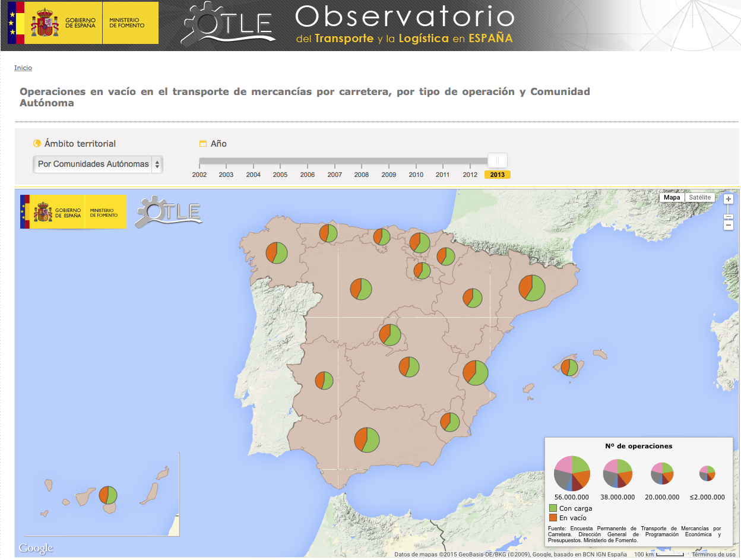This screenshot has width=741, height=560.
Task: Click the Galicia pie chart marker
Action: tap(276, 253)
